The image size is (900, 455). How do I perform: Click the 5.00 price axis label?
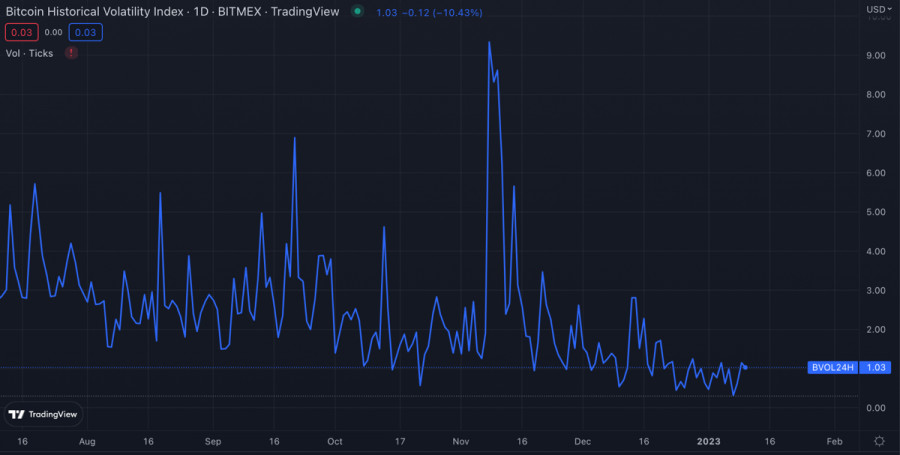click(x=875, y=212)
